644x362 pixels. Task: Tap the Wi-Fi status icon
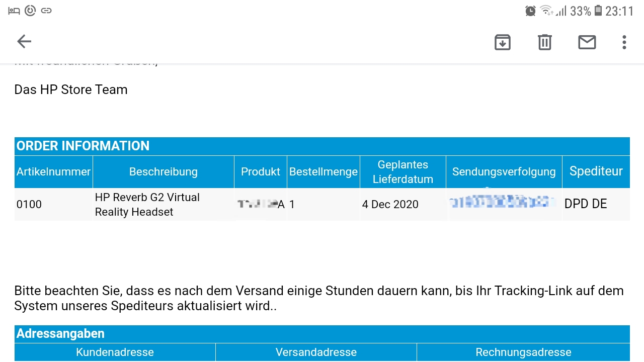546,11
